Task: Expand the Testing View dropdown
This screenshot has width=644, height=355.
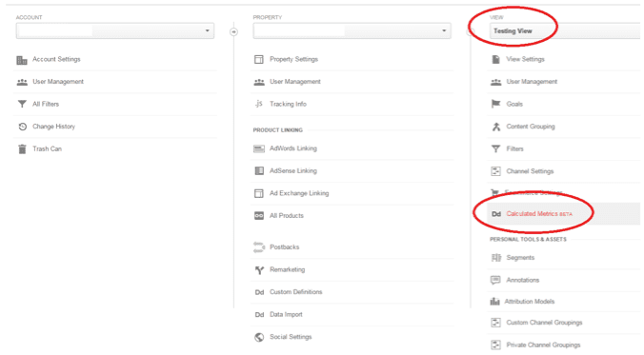Action: (x=565, y=30)
